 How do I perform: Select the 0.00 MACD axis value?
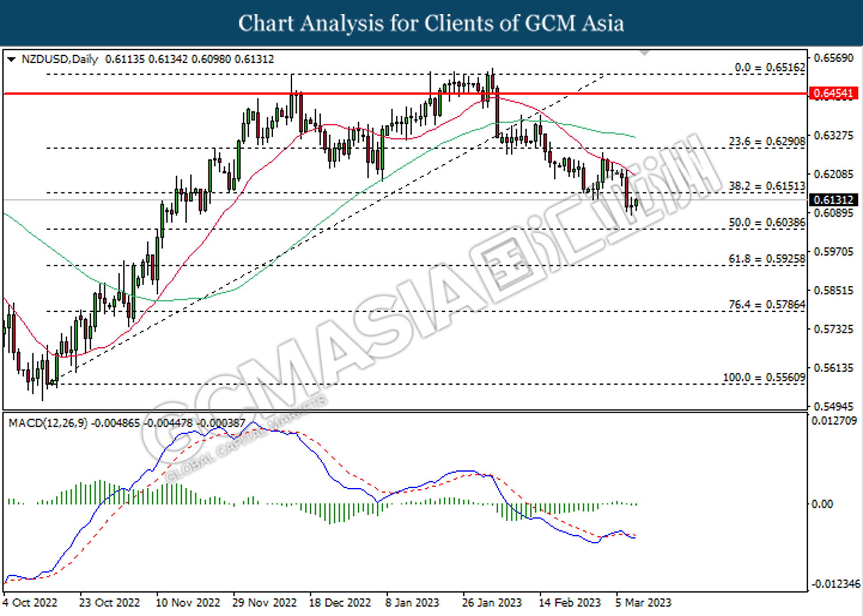click(x=822, y=504)
